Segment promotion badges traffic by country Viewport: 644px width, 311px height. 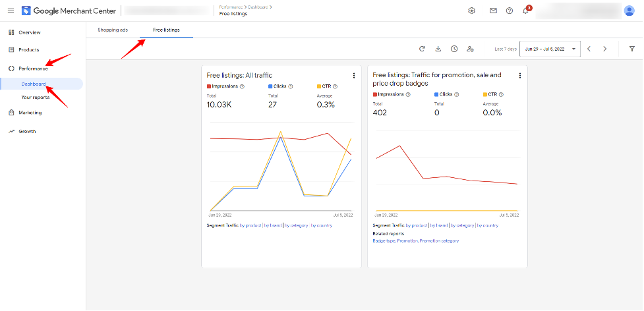coord(488,225)
